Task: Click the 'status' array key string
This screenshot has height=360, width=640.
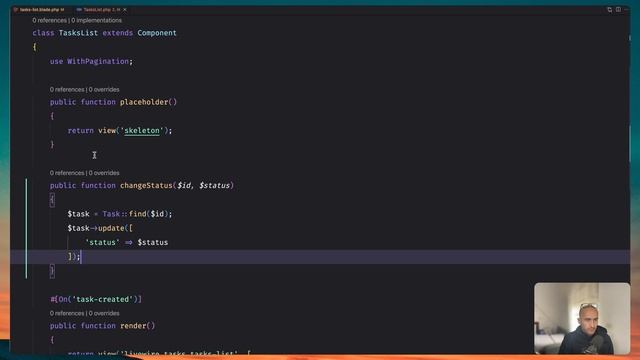Action: pos(102,242)
